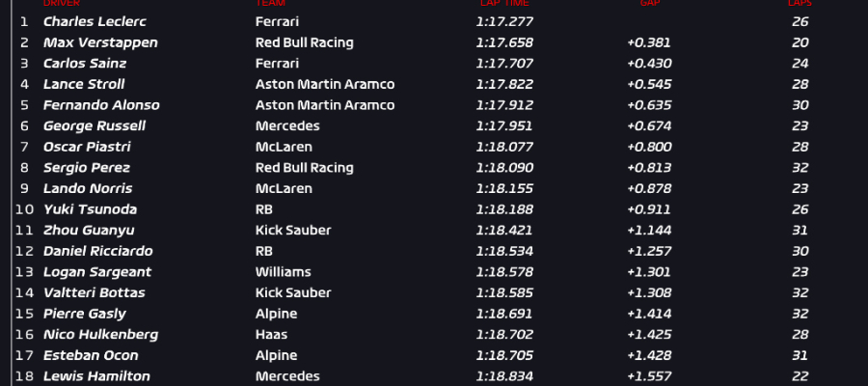
Task: Select Yuki Tsunoda's gap value +0.911
Action: (x=649, y=209)
